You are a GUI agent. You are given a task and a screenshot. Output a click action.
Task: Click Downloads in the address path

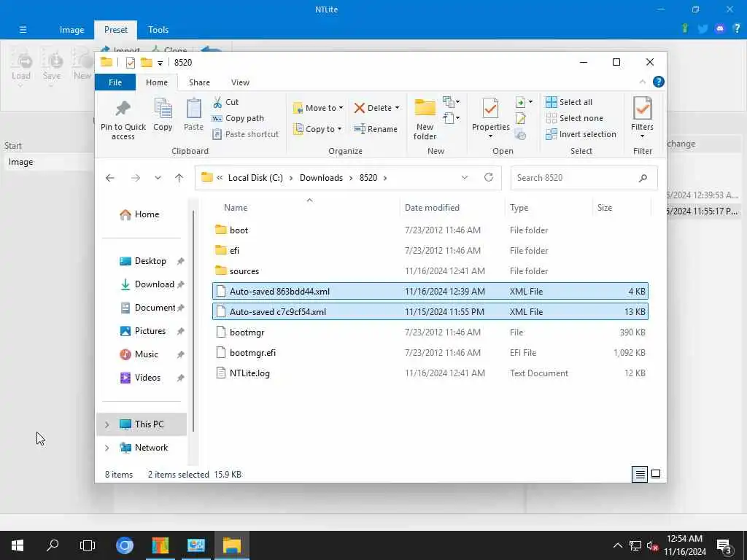(x=321, y=178)
